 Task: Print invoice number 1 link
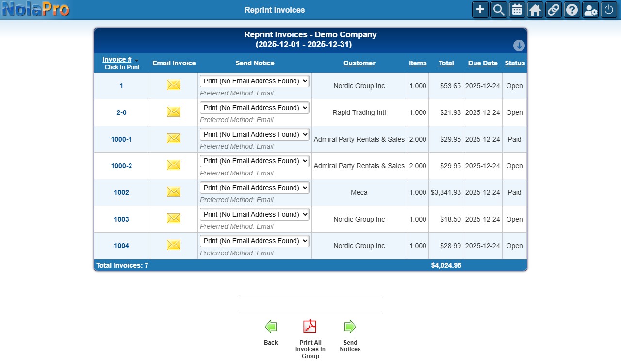click(x=121, y=86)
